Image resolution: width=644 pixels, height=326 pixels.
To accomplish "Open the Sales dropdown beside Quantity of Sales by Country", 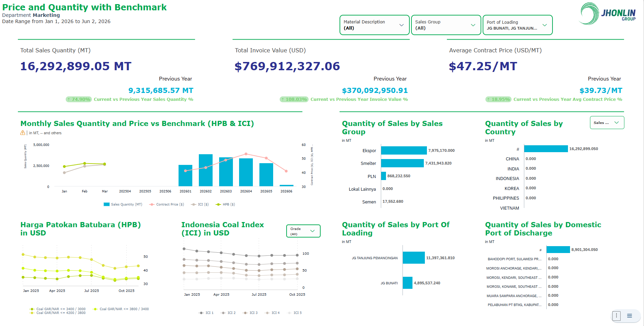I will 607,123.
